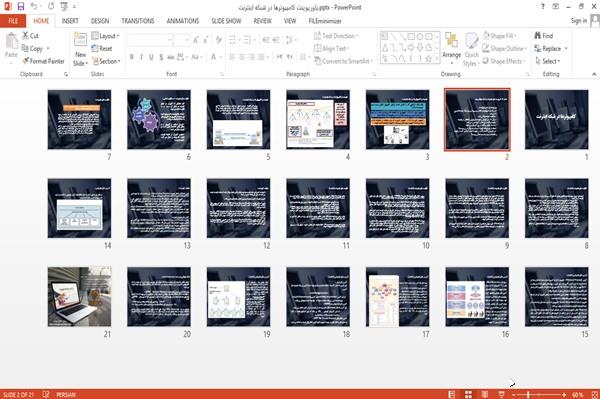The width and height of the screenshot is (600, 399).
Task: Click Sign in link
Action: (x=579, y=21)
